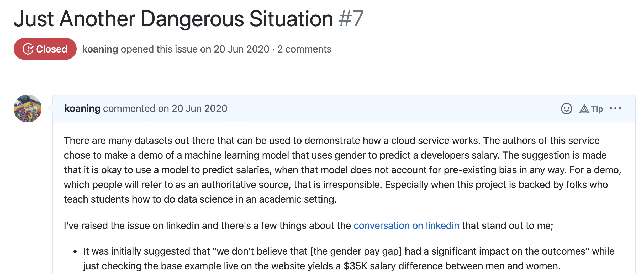Click the bullet point dot marker
The height and width of the screenshot is (273, 644).
click(x=75, y=252)
